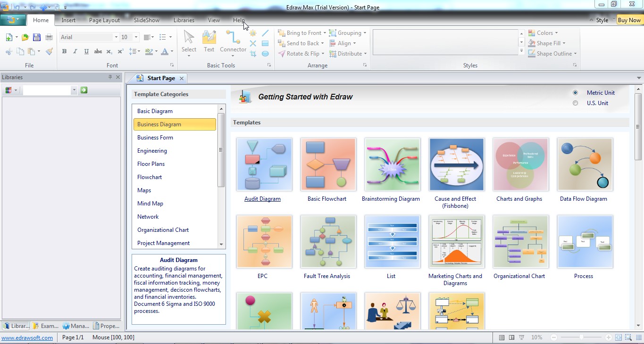Open the Style menu button
The height and width of the screenshot is (344, 644).
pyautogui.click(x=602, y=20)
